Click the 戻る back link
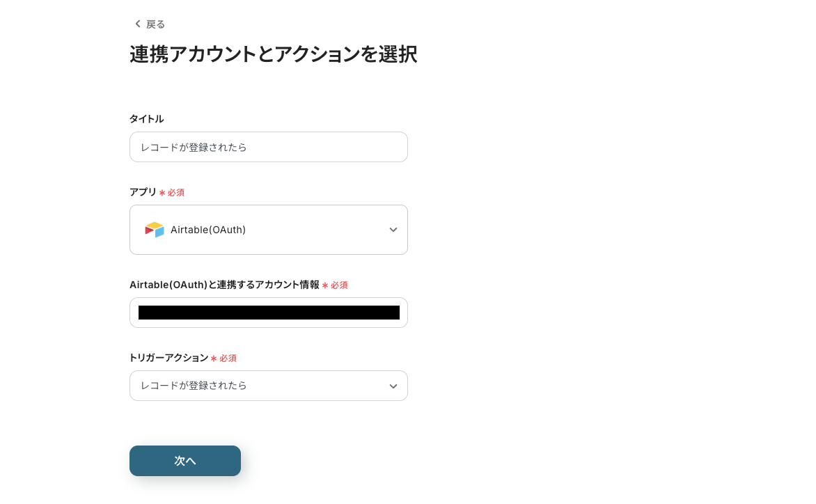Image resolution: width=816 pixels, height=504 pixels. coord(155,24)
